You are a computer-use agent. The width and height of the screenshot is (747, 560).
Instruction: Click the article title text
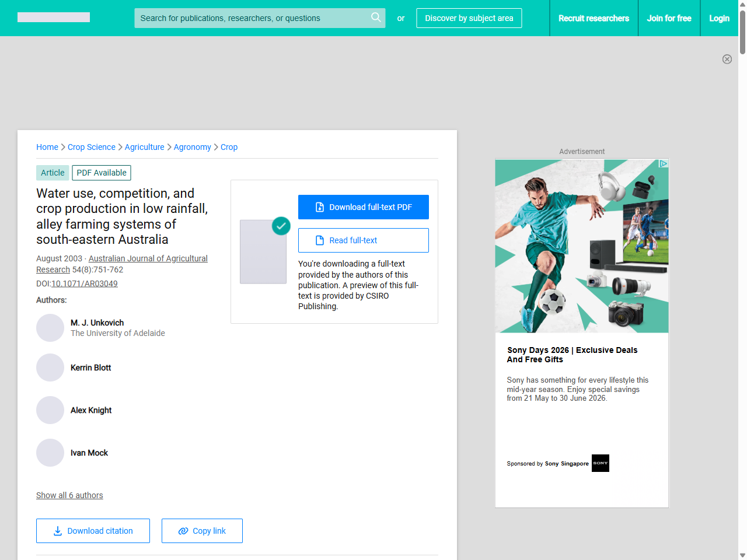(122, 216)
